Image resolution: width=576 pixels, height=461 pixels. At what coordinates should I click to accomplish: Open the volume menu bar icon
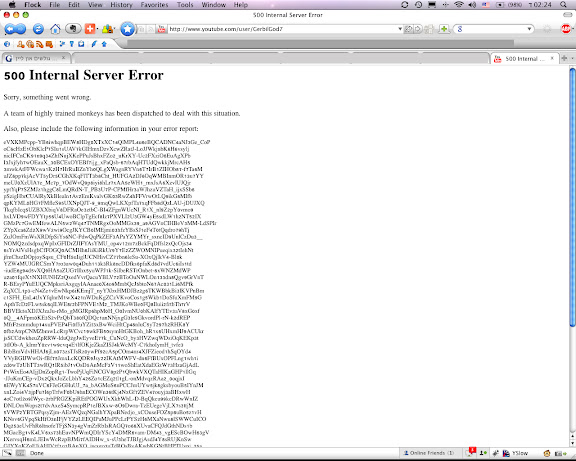(x=472, y=5)
